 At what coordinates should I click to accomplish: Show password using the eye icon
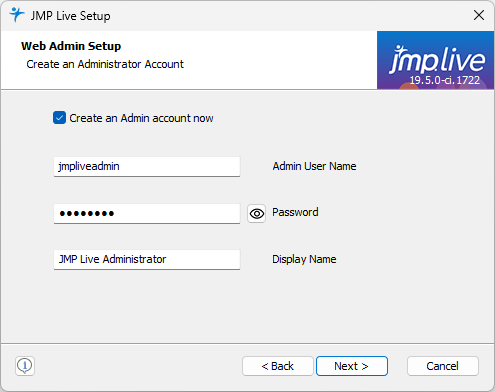coord(256,213)
